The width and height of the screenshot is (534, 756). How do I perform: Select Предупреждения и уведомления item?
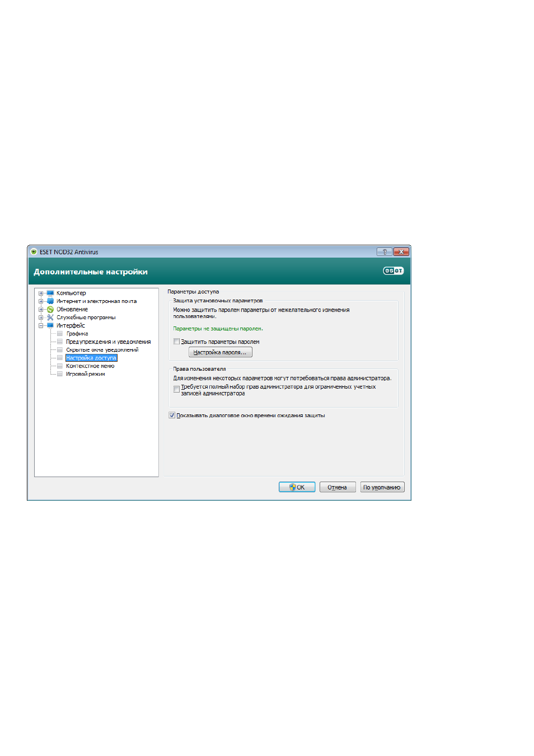109,342
